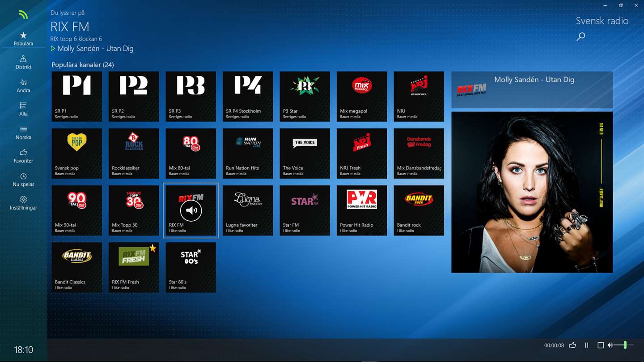Open Favoriter in the sidebar
This screenshot has width=644, height=362.
coord(23,156)
